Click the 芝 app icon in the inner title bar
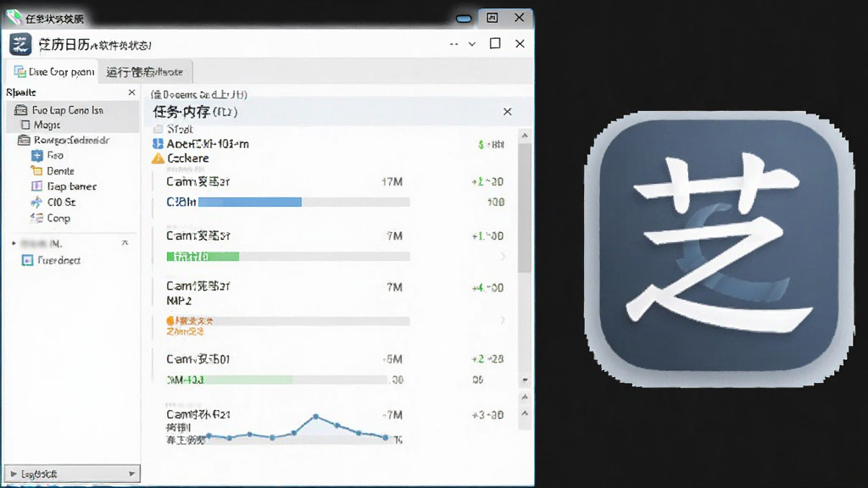 pos(20,44)
